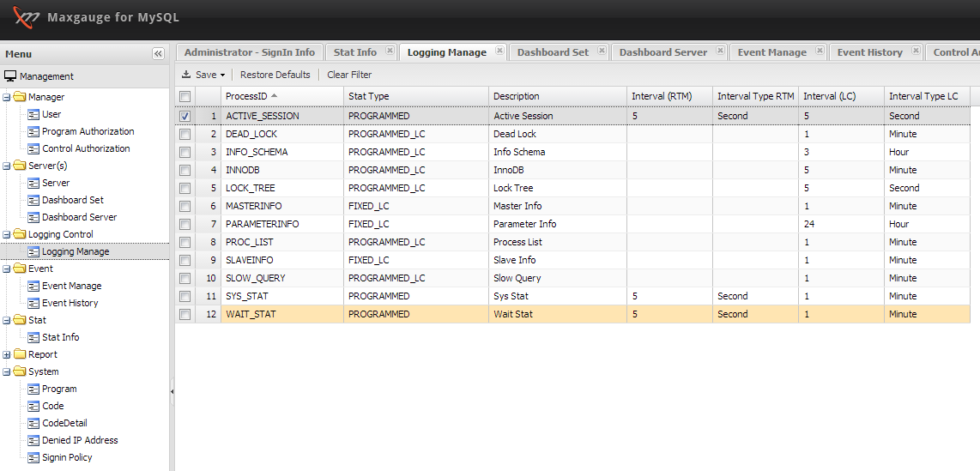Click the User item icon
Image resolution: width=980 pixels, height=471 pixels.
tap(33, 114)
